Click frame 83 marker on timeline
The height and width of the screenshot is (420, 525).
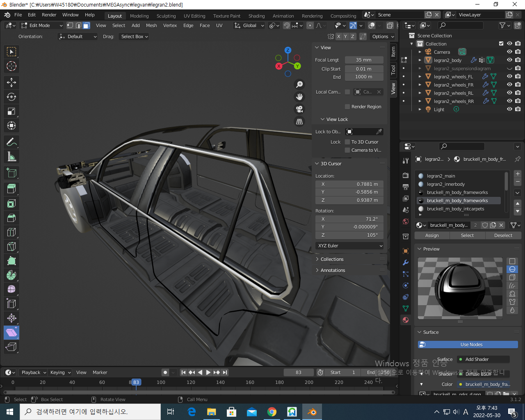pos(136,382)
